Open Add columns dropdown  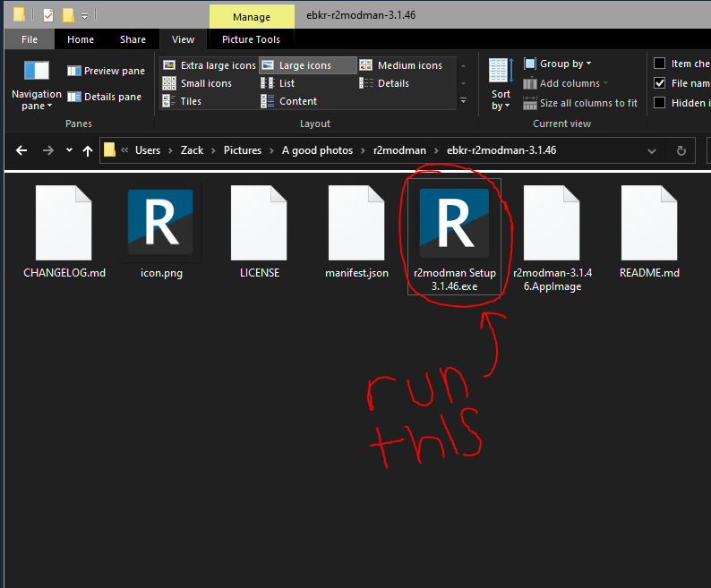point(565,83)
